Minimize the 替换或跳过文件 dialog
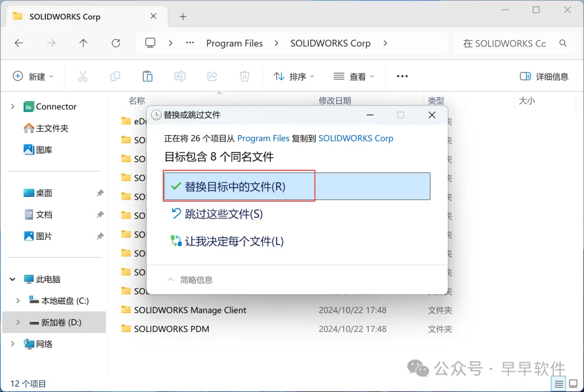Screen dimensions: 584x392 point(370,115)
